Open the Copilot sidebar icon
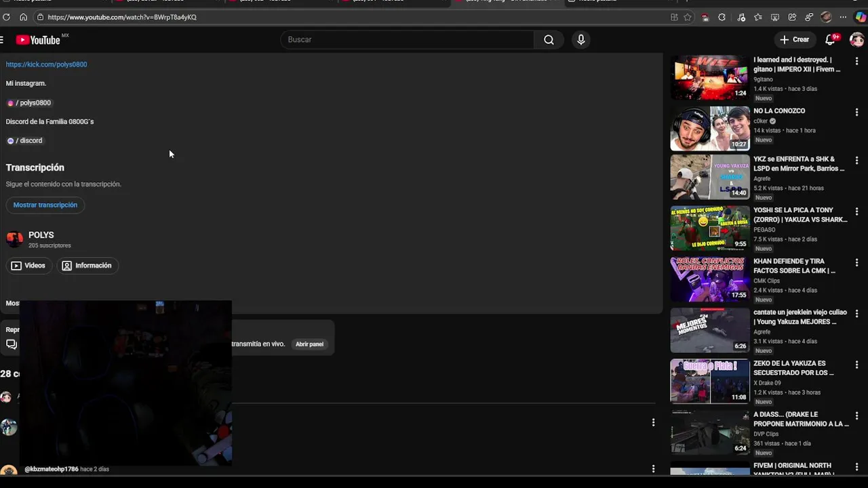Screen dimensions: 868x488 pos(860,17)
